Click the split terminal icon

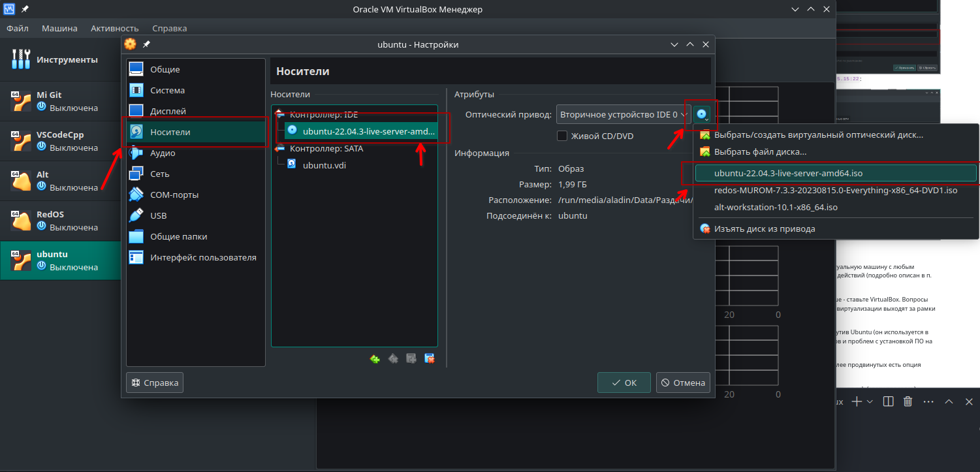click(x=888, y=401)
